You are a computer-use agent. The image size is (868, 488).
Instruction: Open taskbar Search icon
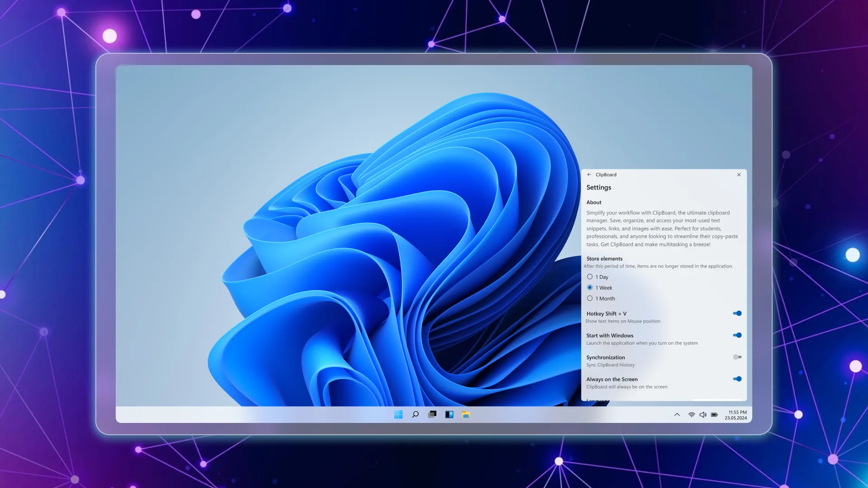415,414
